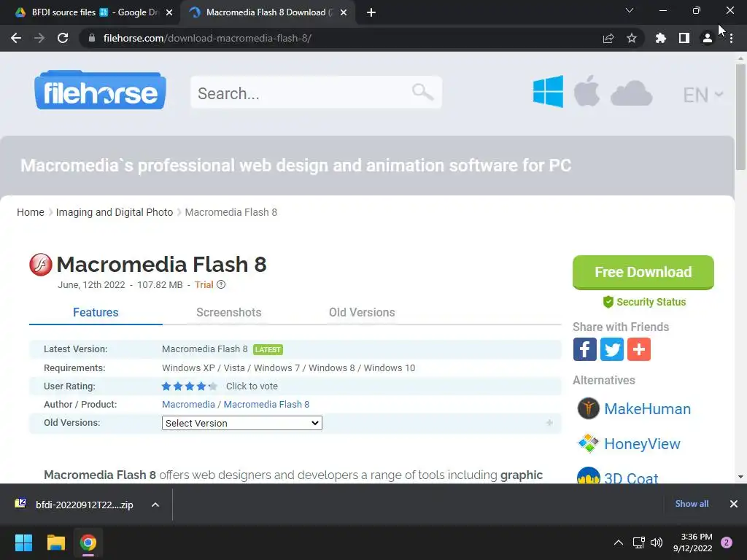
Task: Switch to Screenshots tab
Action: click(x=228, y=312)
